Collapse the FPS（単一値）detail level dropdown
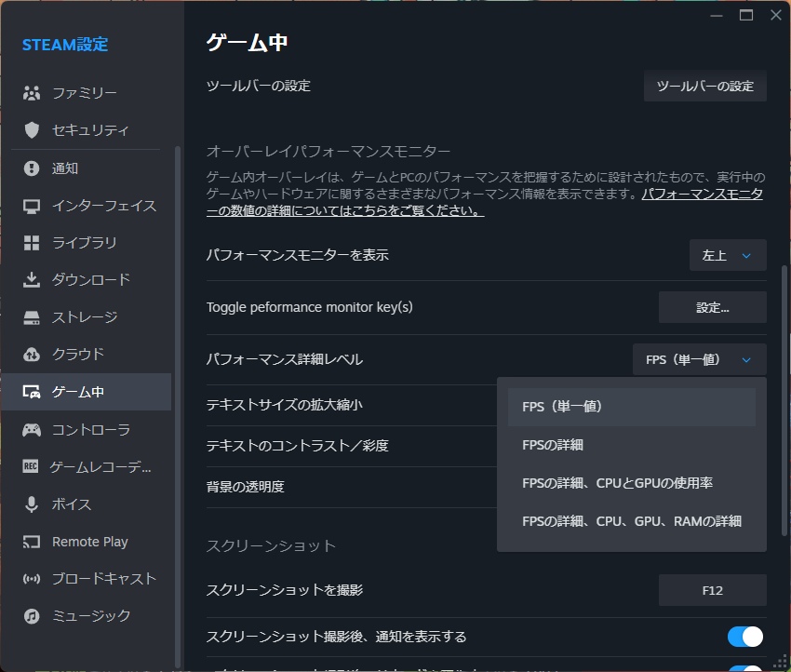This screenshot has height=672, width=791. (x=699, y=359)
